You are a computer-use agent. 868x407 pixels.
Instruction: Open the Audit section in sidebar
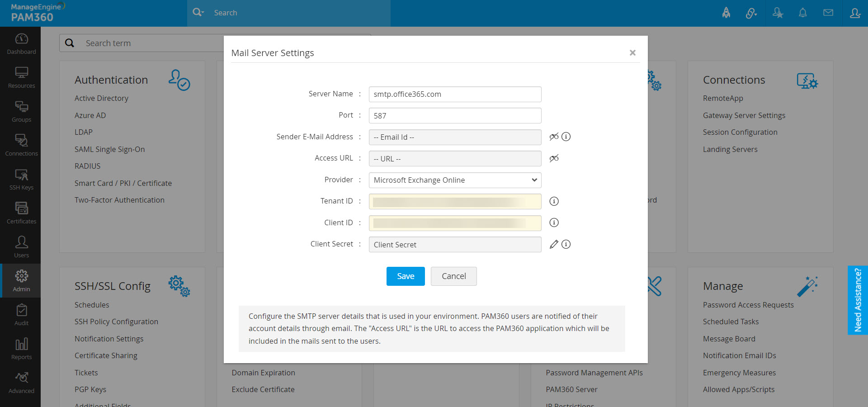pos(21,315)
